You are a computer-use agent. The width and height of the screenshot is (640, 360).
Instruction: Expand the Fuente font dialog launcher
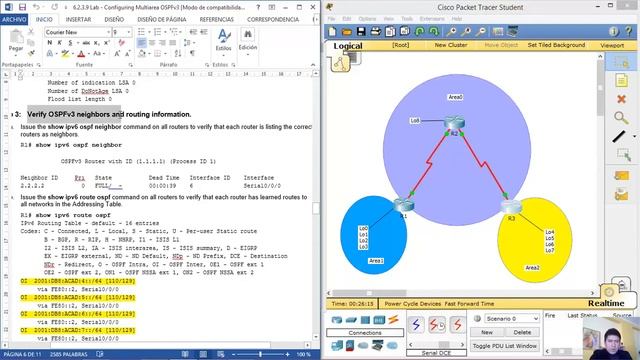131,65
